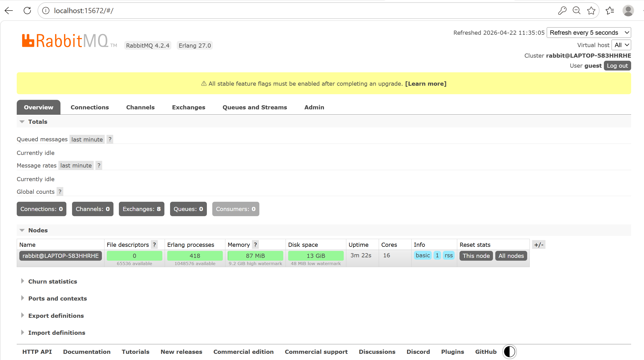Change Queued messages last minute range

coord(87,139)
